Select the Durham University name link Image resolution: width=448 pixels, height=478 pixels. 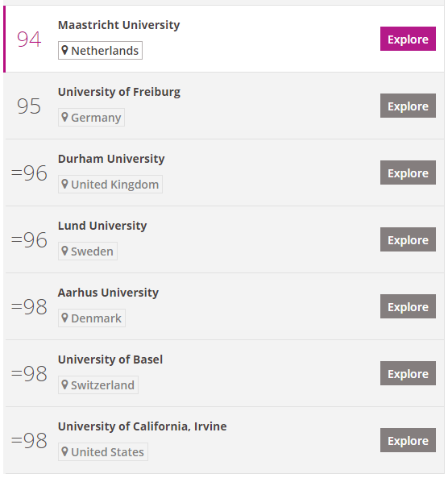tap(111, 159)
